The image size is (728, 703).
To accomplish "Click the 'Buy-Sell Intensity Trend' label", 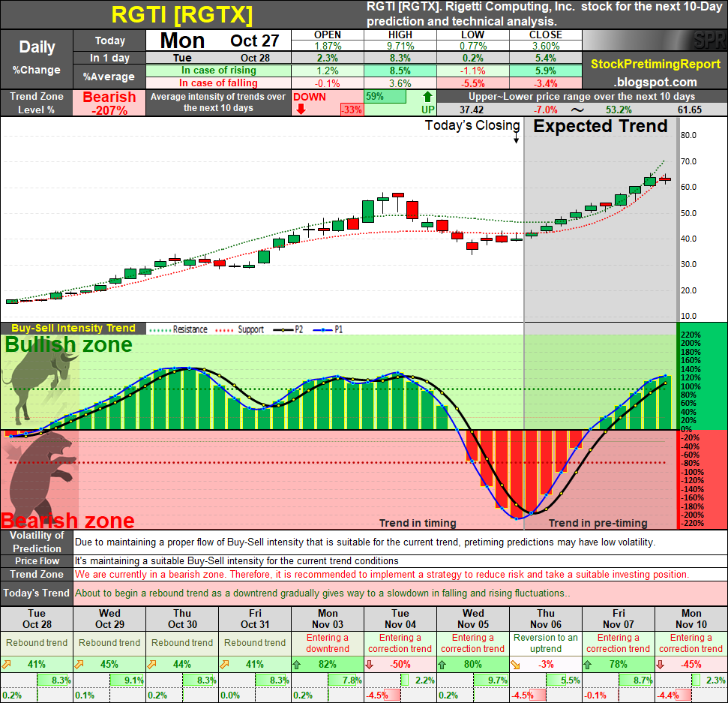I will (73, 328).
